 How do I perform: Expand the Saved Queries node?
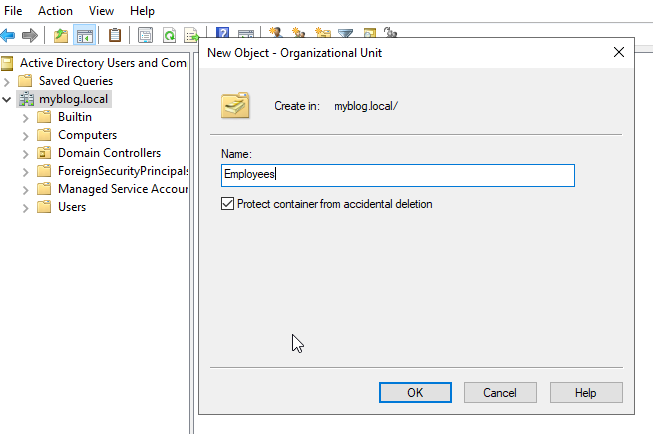tap(7, 81)
